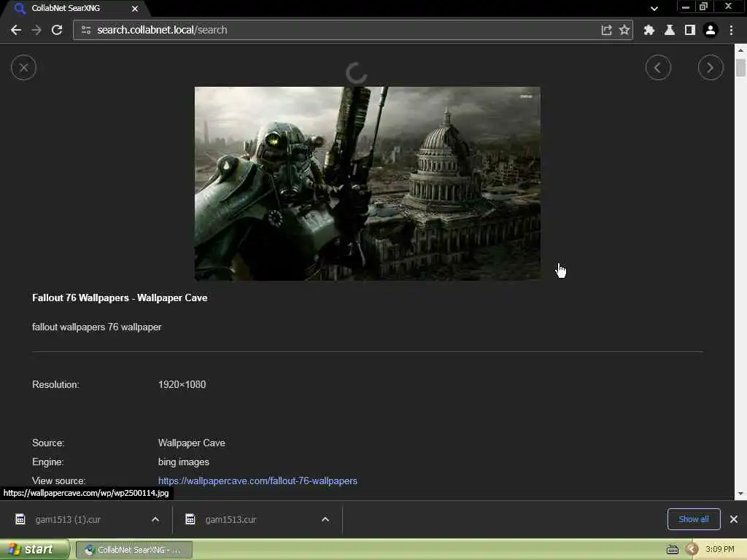The height and width of the screenshot is (560, 747).
Task: Click the browser back arrow
Action: pos(16,30)
